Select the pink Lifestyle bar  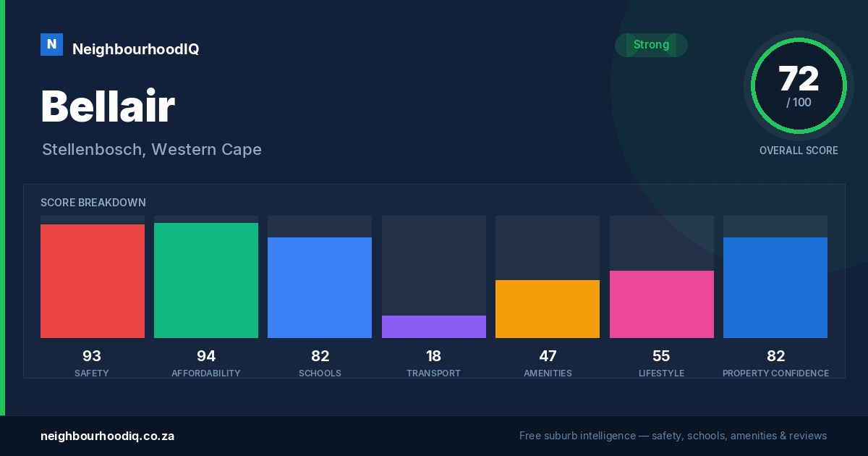[x=662, y=304]
